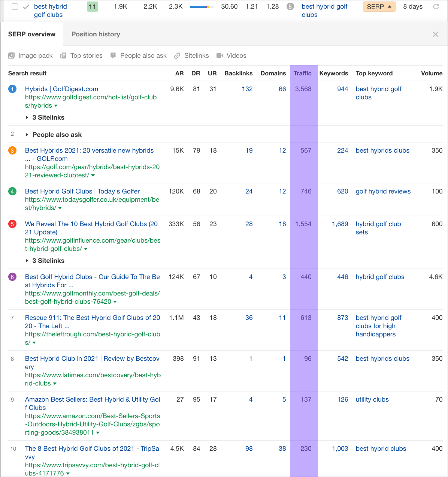Click the checkmark icon beside the keyword
Screen dimensions: 448x477
(26, 7)
